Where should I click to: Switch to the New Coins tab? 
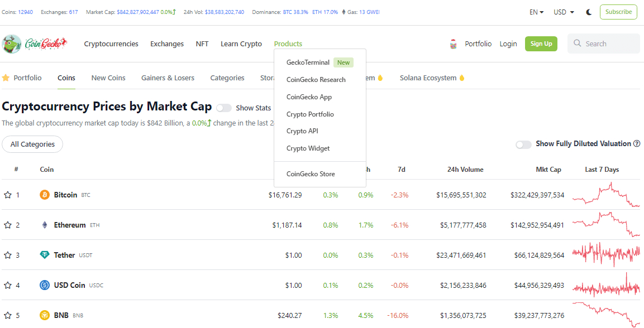[108, 78]
